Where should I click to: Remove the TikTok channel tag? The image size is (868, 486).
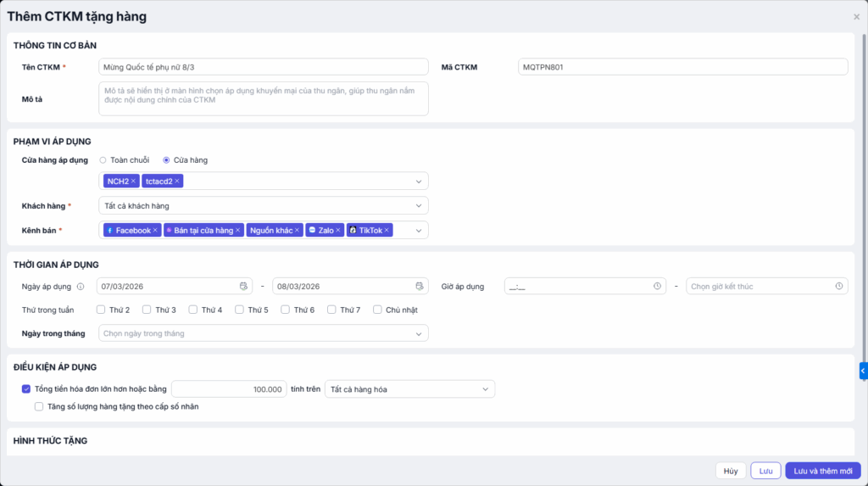point(387,230)
